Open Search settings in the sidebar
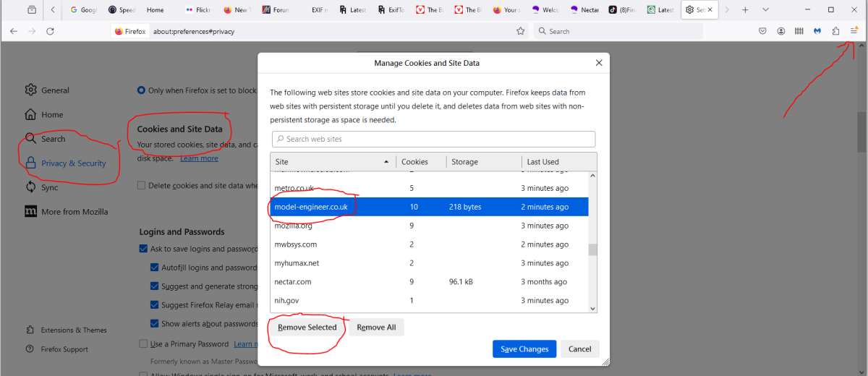The image size is (868, 376). (x=45, y=139)
